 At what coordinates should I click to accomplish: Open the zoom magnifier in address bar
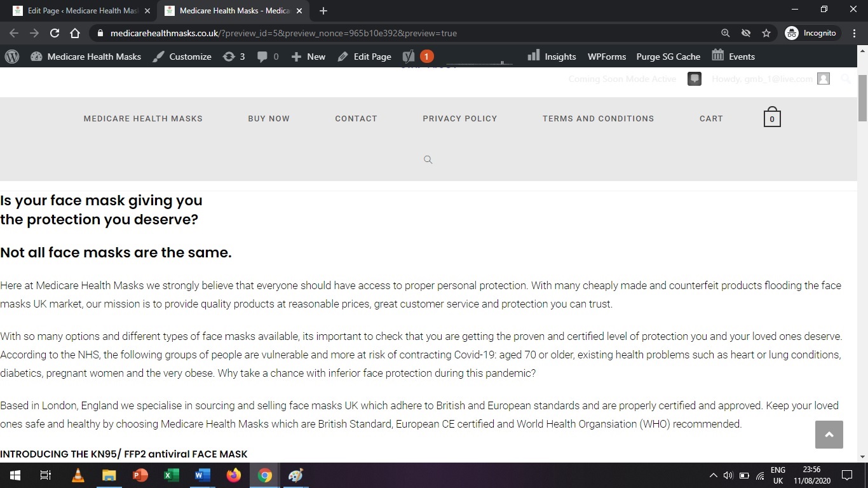[726, 33]
